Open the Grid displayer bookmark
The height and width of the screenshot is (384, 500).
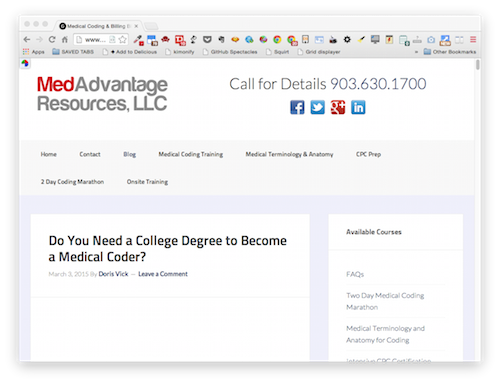coord(319,52)
